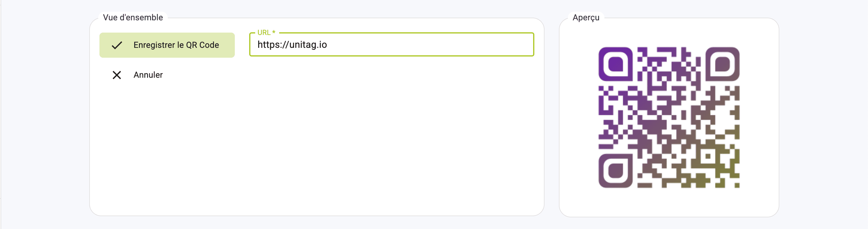
Task: Click the Vue d'ensemble section title
Action: pyautogui.click(x=133, y=17)
